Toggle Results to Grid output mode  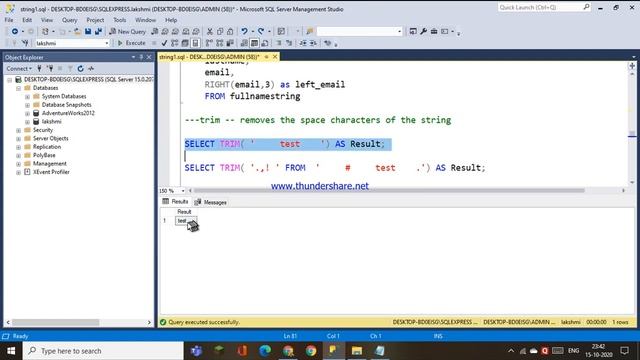tap(254, 43)
